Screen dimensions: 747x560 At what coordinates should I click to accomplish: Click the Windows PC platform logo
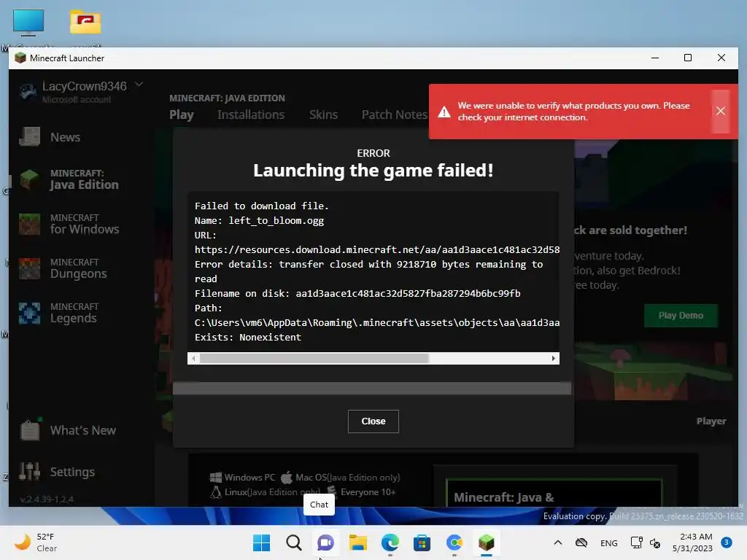pyautogui.click(x=215, y=477)
